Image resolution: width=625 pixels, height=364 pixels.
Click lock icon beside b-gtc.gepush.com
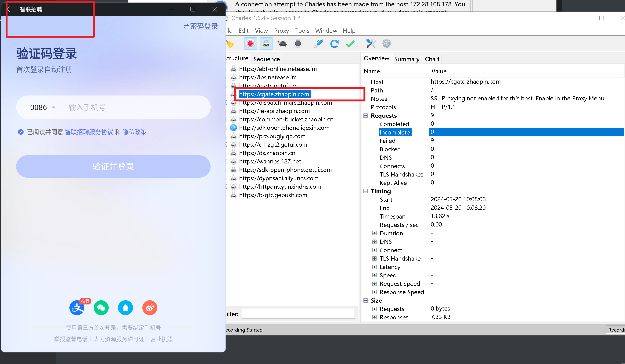pos(233,195)
